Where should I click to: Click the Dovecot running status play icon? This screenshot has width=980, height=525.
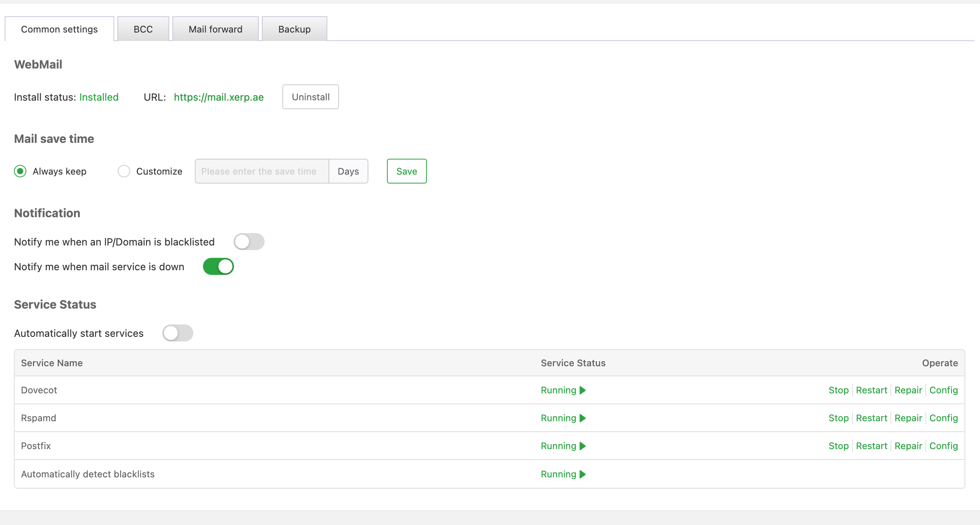583,390
